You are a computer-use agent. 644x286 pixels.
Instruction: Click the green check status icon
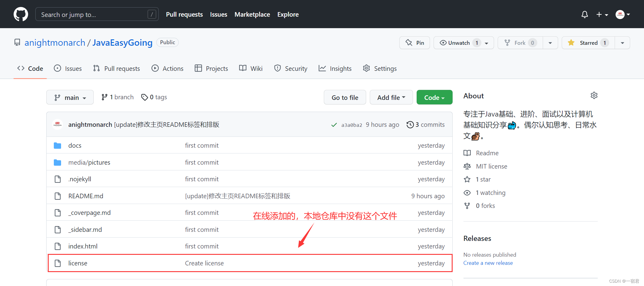(x=334, y=125)
